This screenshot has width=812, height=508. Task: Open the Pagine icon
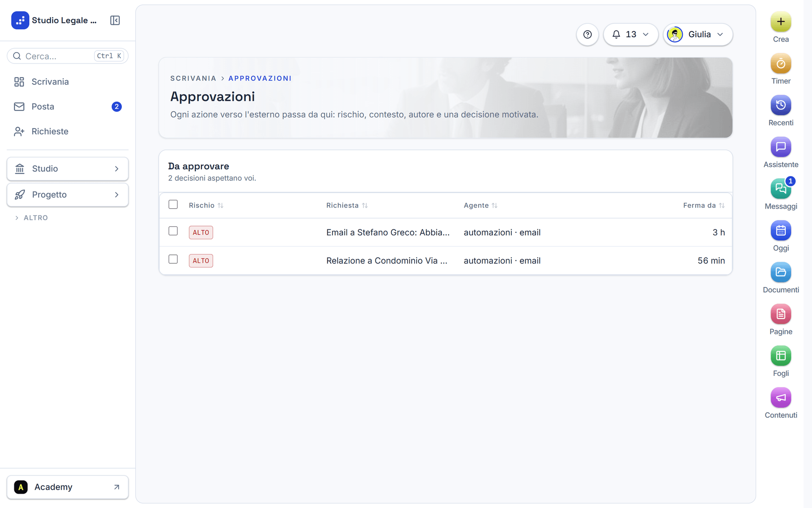781,314
